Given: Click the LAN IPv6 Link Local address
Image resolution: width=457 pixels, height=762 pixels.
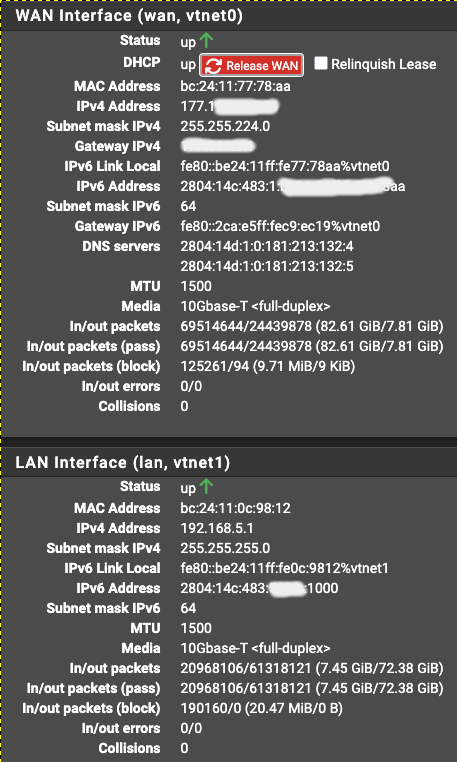Looking at the screenshot, I should [284, 568].
